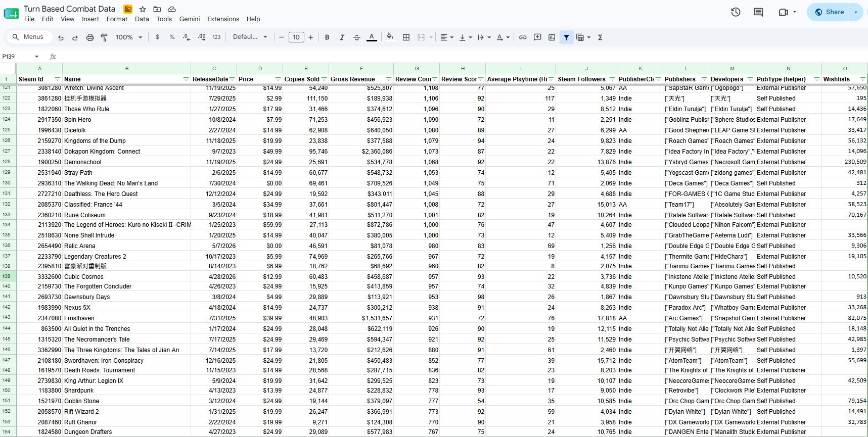Open the Help menu
868x437 pixels.
pyautogui.click(x=253, y=19)
